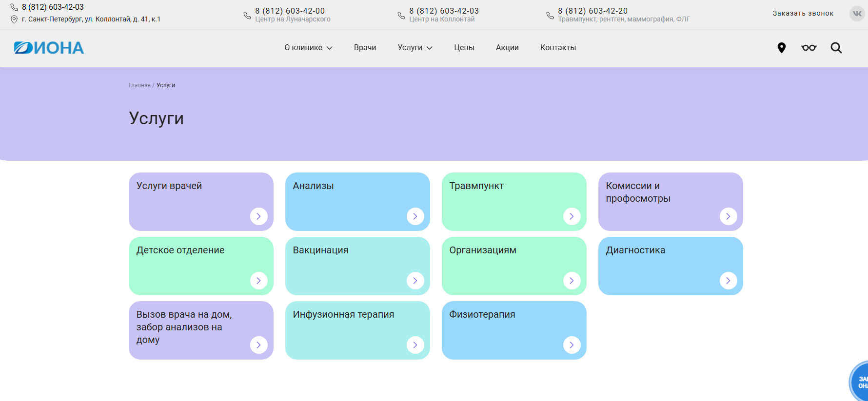Expand the О клинике menu chevron
Screen dimensions: 868x401
point(330,48)
